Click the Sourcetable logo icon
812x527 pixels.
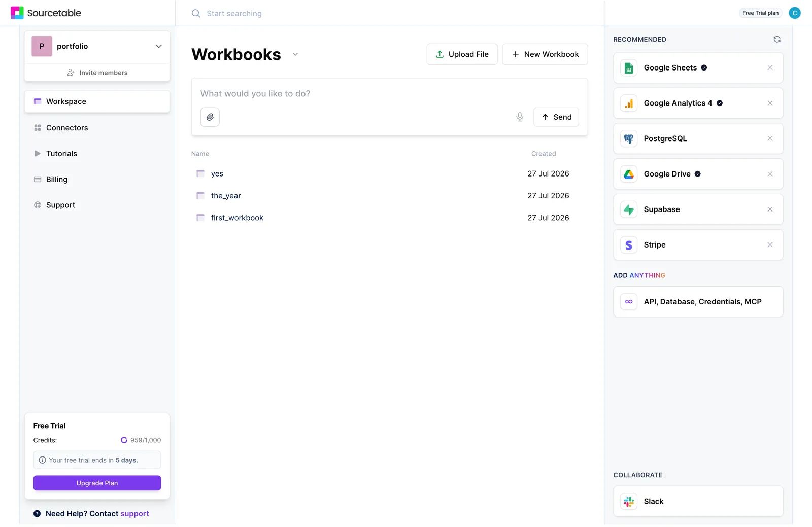17,13
